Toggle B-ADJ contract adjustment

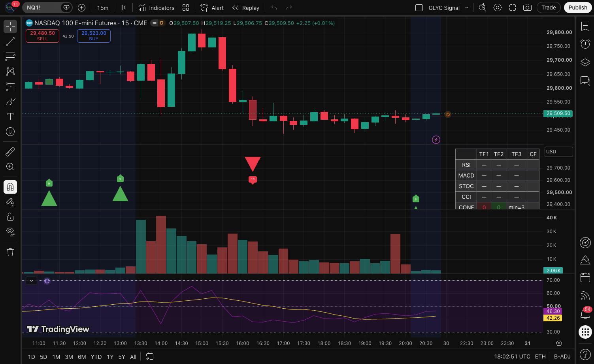[562, 356]
